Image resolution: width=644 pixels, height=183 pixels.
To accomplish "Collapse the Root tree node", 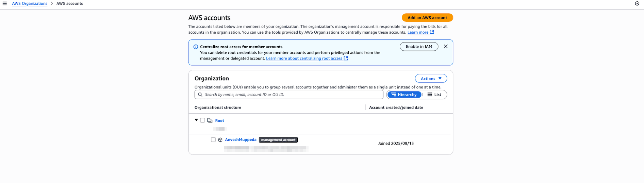I will [x=196, y=120].
